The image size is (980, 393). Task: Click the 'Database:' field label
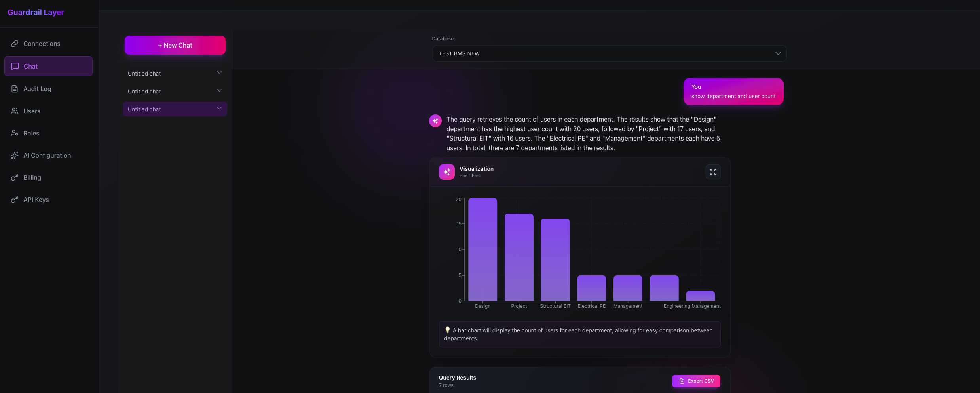coord(443,39)
